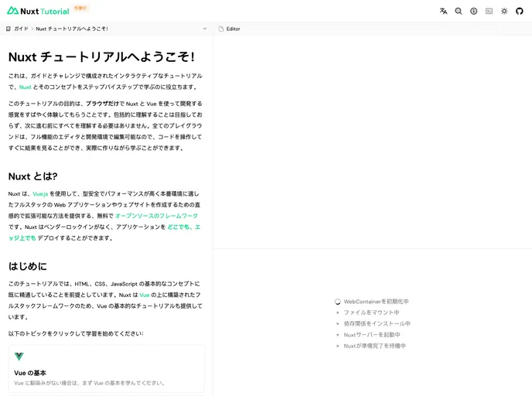Click the Editor file icon
The height and width of the screenshot is (396, 532).
pos(221,29)
